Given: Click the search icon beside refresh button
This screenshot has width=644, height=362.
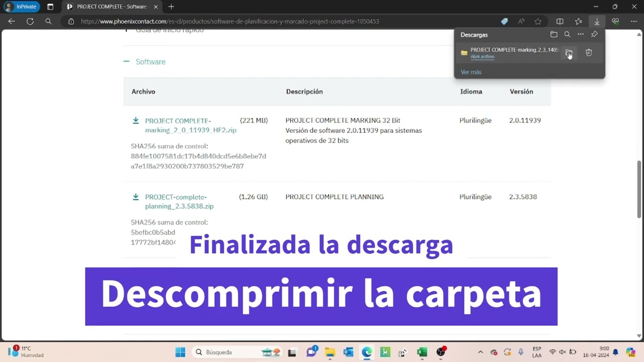Looking at the screenshot, I should (48, 22).
